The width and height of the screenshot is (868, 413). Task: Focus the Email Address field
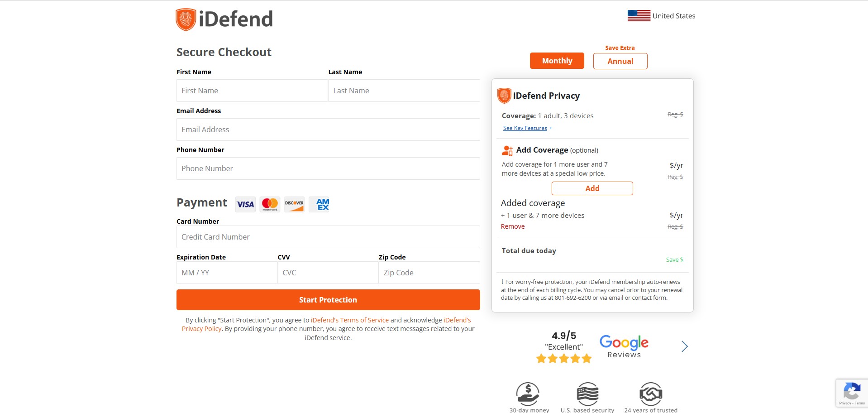(328, 130)
